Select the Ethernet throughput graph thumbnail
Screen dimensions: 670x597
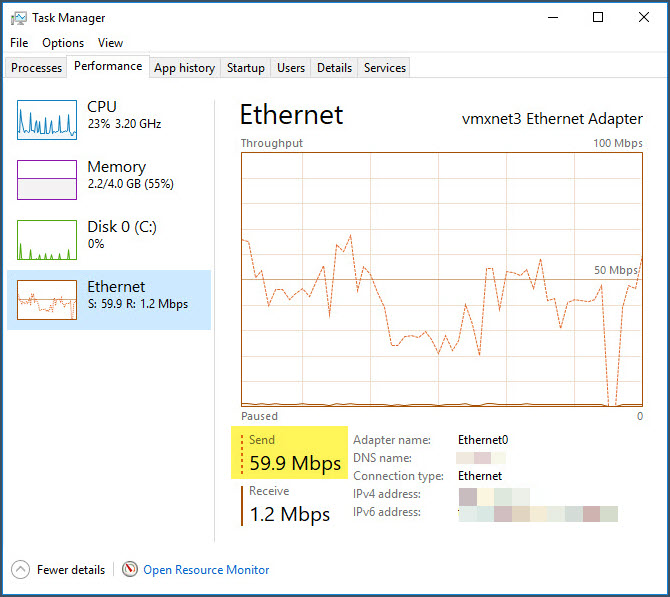tap(47, 300)
